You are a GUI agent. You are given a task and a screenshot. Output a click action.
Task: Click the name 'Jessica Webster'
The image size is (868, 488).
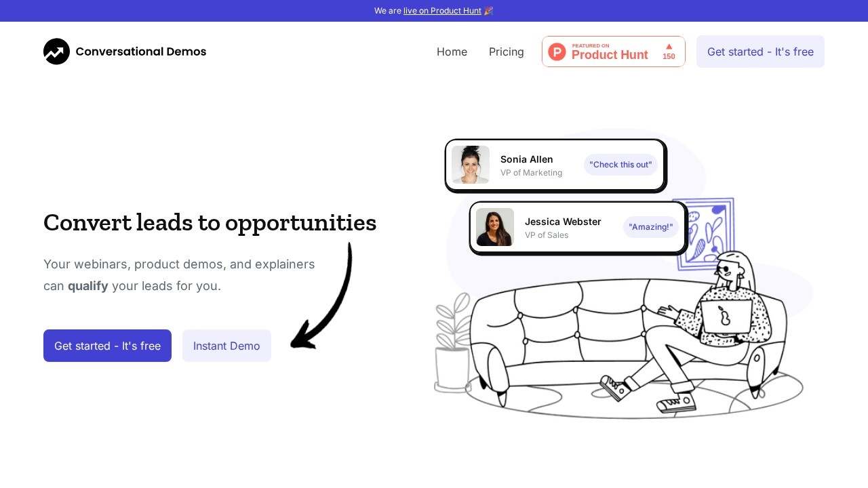[x=563, y=222]
